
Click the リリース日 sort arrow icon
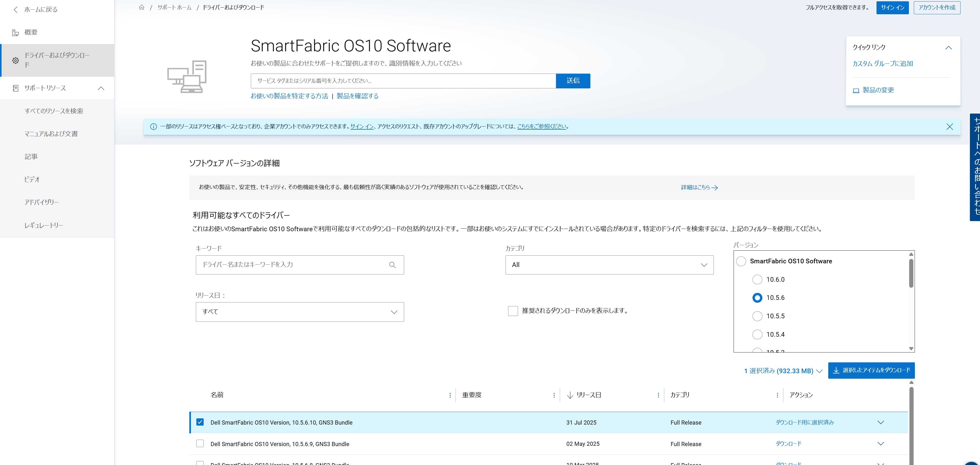pos(570,395)
